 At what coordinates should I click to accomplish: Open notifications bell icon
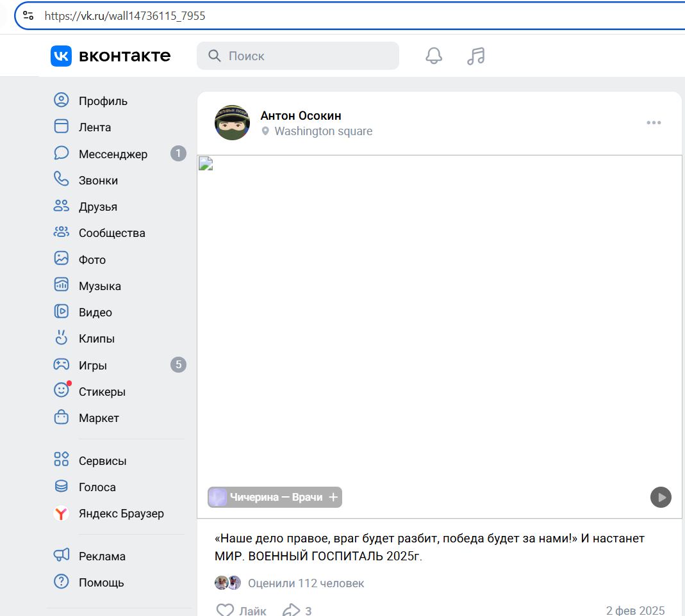coord(434,56)
